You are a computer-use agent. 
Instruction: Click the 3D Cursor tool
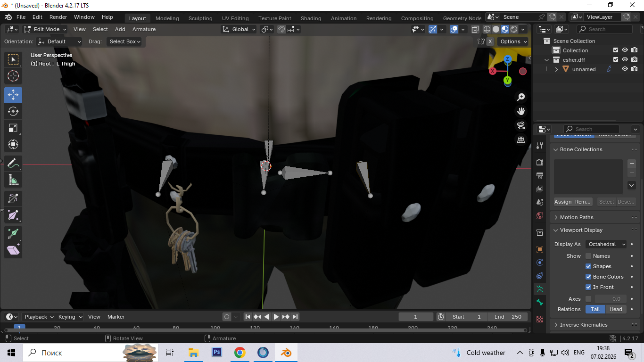tap(13, 76)
